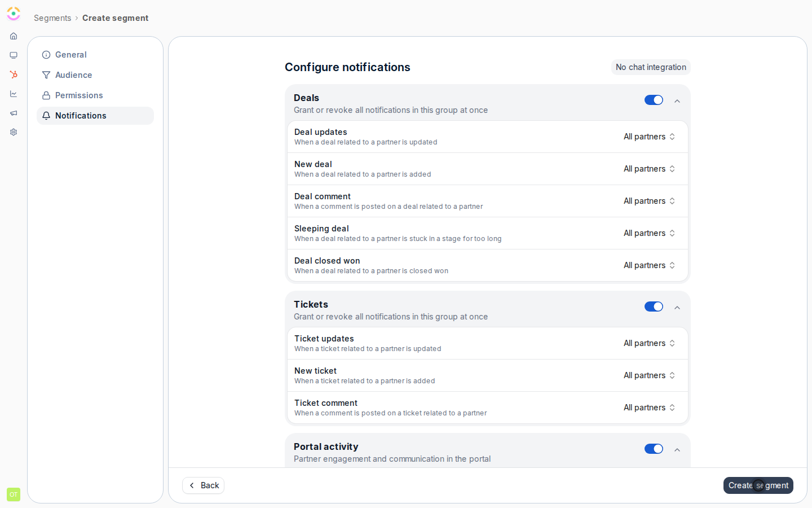Image resolution: width=812 pixels, height=508 pixels.
Task: Open the Deal updates partners dropdown
Action: click(650, 137)
